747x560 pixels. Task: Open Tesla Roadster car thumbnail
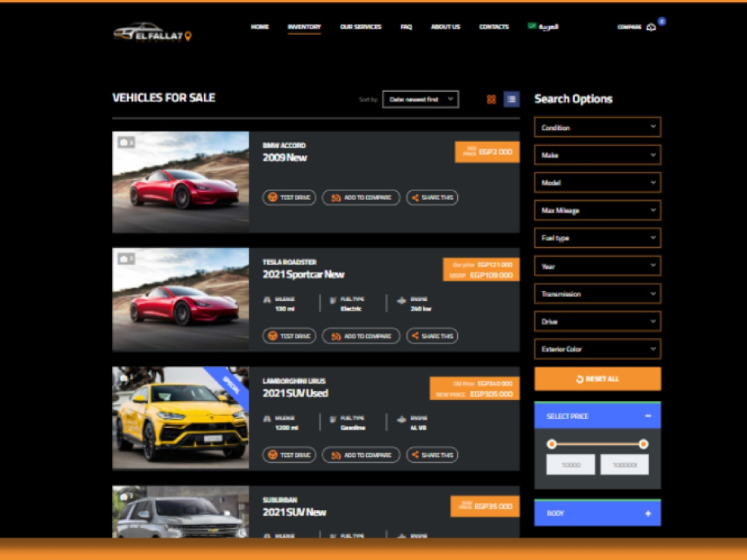pos(181,299)
